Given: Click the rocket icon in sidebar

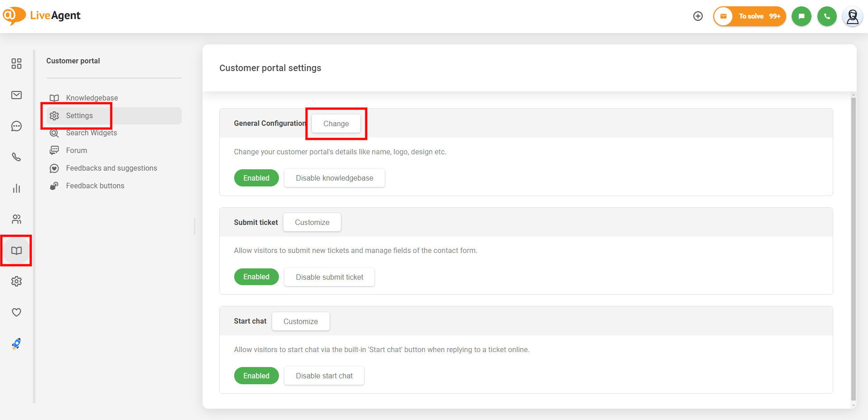Looking at the screenshot, I should coord(17,344).
